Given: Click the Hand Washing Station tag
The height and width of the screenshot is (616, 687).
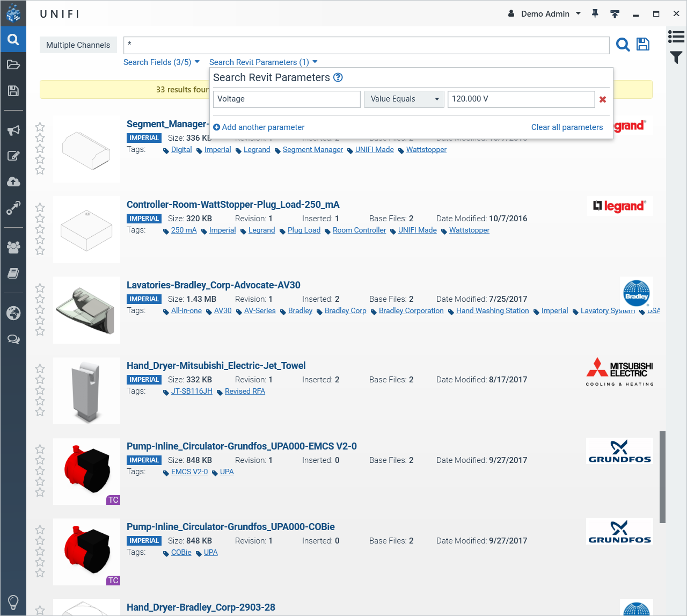Looking at the screenshot, I should click(493, 311).
